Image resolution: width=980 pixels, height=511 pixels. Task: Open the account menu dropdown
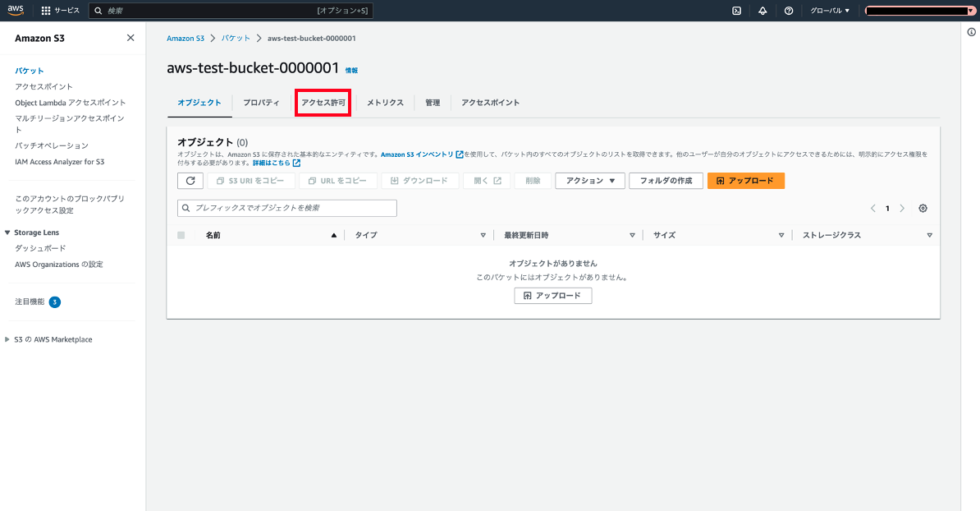920,11
